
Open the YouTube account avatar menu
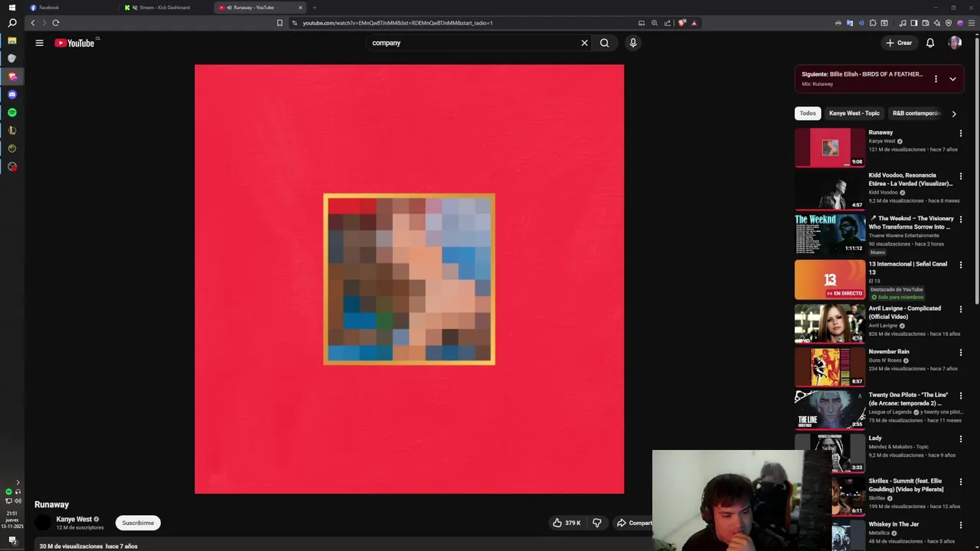click(955, 43)
